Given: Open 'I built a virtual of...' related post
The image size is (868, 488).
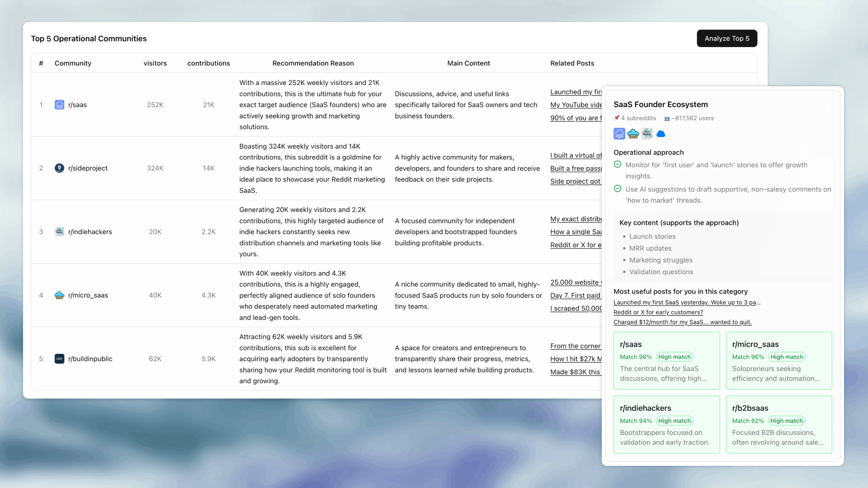Looking at the screenshot, I should [x=575, y=155].
